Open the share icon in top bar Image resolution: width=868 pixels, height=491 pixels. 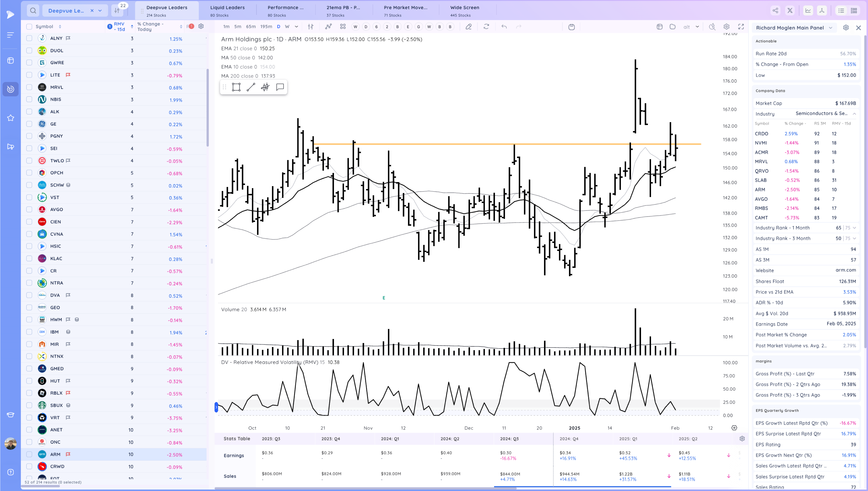click(x=775, y=10)
